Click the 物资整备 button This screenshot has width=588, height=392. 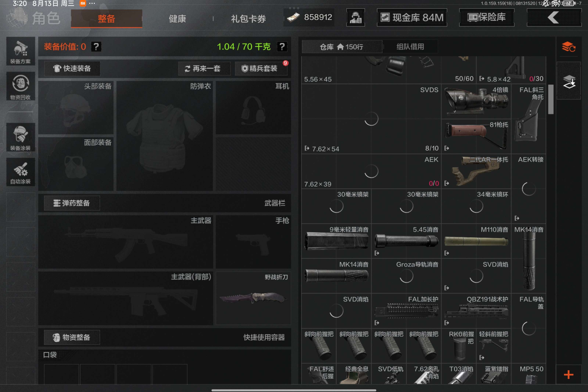coord(72,337)
